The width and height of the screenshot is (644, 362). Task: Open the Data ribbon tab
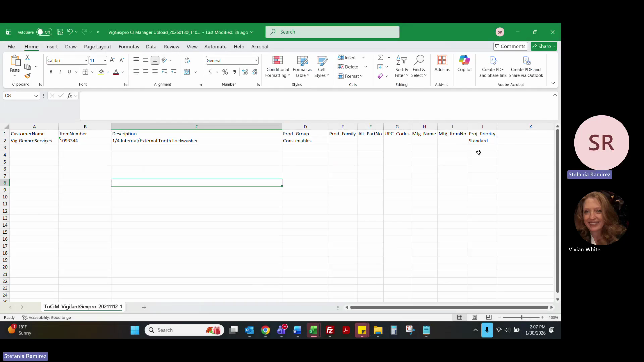pos(151,47)
